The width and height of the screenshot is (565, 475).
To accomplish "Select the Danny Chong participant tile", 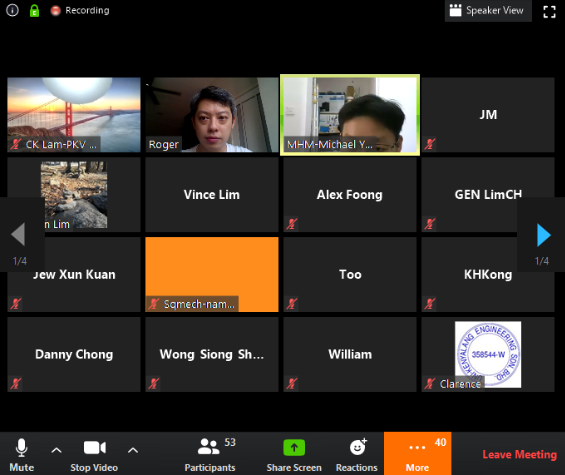I will coord(74,354).
